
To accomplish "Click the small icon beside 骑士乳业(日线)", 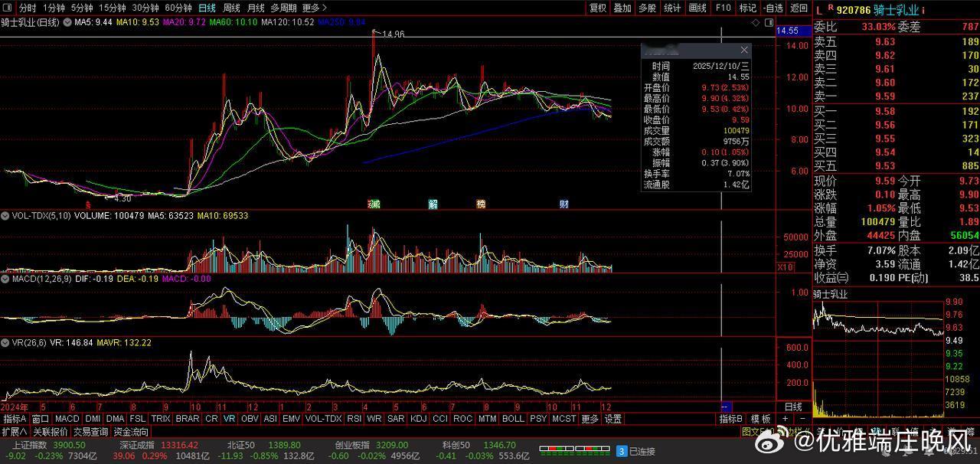I will [x=67, y=22].
